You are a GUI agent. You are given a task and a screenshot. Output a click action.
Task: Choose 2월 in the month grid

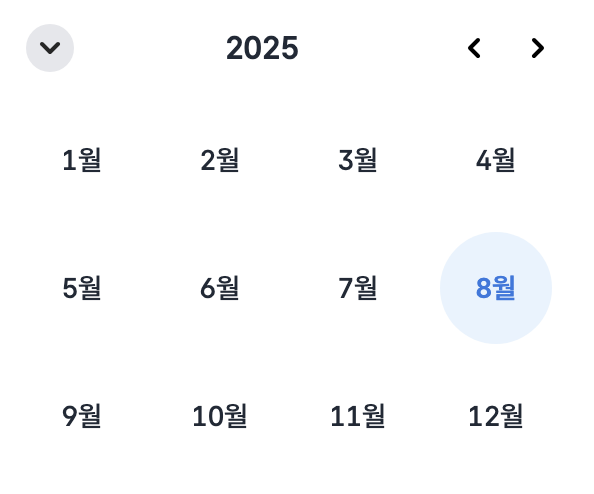tap(220, 160)
